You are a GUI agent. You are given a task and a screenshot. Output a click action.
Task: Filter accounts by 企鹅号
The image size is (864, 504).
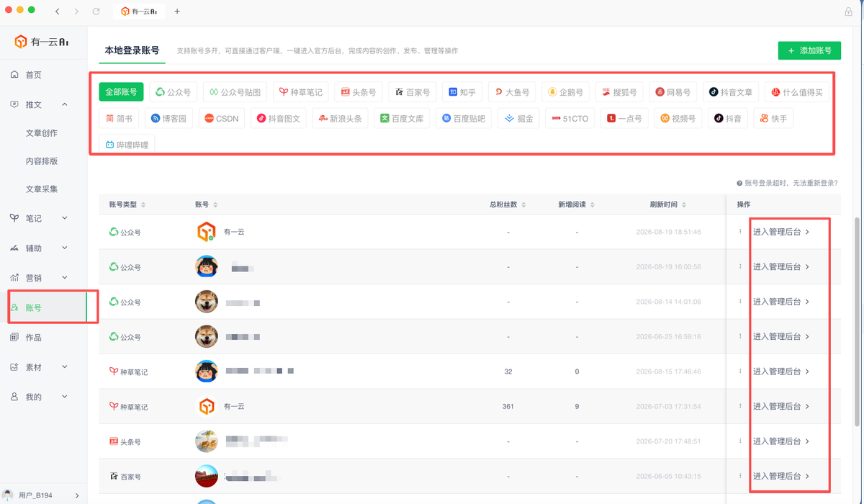point(565,92)
